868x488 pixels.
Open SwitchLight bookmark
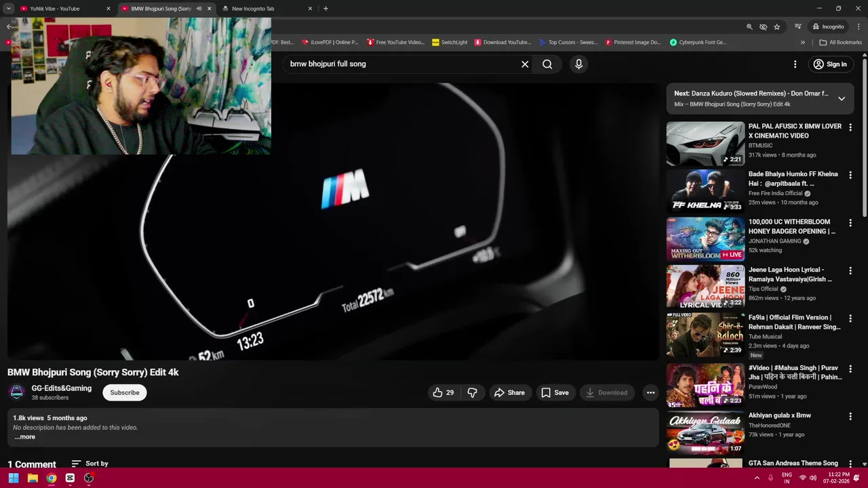(x=450, y=42)
